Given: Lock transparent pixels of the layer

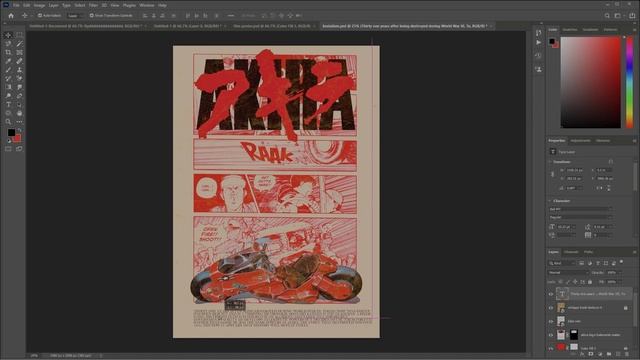Looking at the screenshot, I should point(560,282).
